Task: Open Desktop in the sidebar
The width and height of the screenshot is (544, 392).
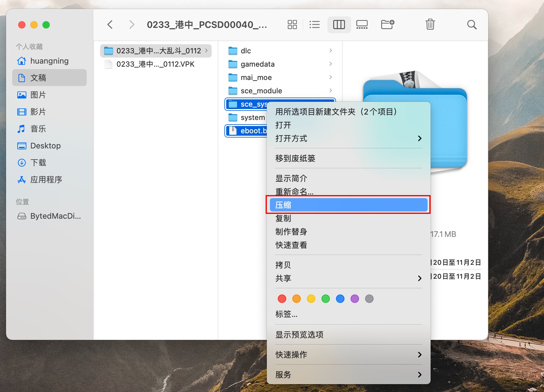Action: tap(49, 146)
